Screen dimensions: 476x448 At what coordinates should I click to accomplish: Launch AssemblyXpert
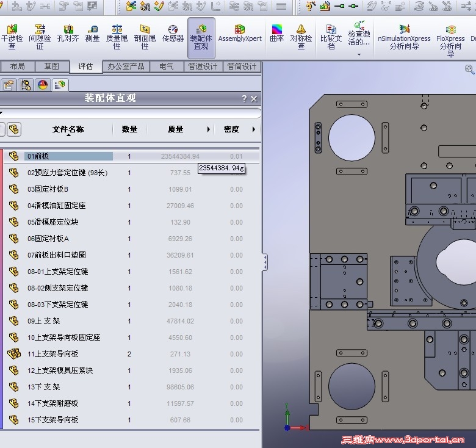pos(240,34)
